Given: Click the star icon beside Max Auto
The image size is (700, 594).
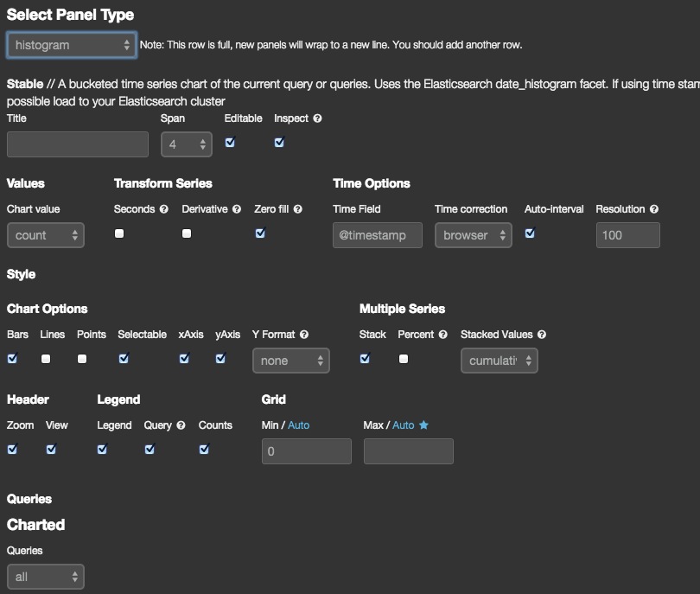Looking at the screenshot, I should pyautogui.click(x=423, y=425).
